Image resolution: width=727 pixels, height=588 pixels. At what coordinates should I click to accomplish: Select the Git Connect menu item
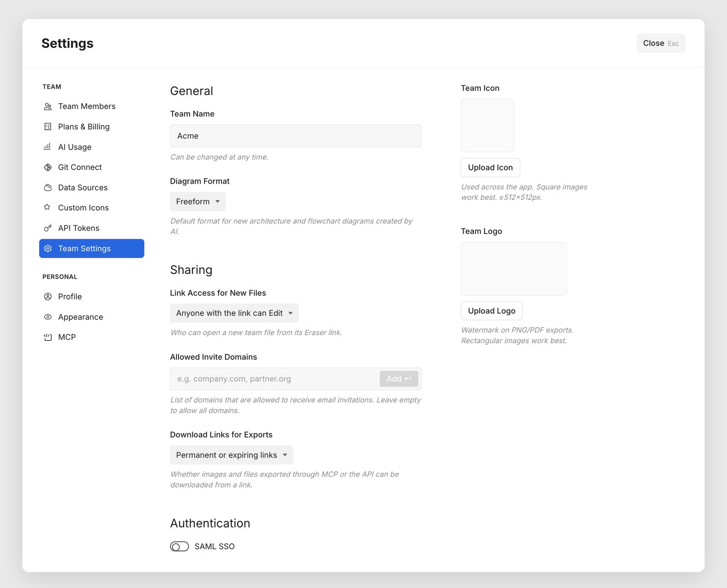92,167
